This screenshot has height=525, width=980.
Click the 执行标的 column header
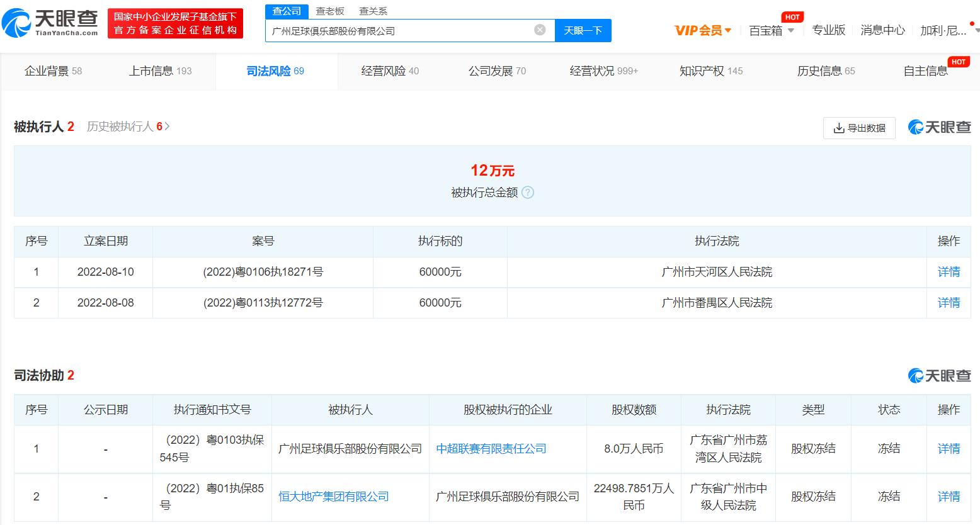click(440, 241)
